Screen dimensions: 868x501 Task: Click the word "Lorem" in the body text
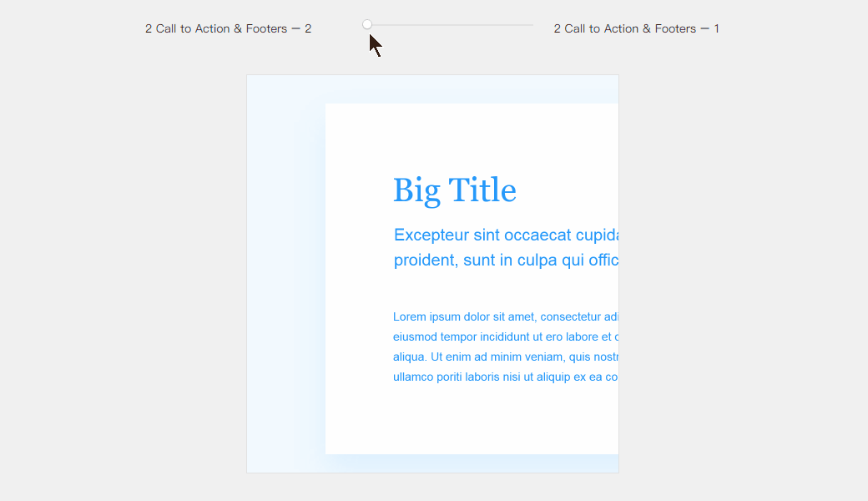[x=409, y=316]
